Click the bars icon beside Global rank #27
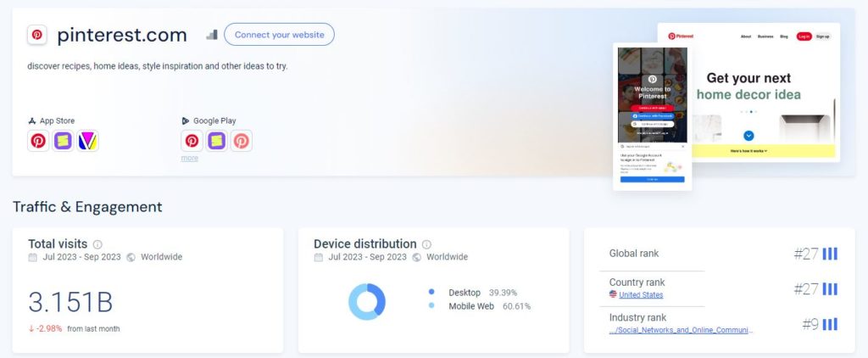 tap(829, 254)
